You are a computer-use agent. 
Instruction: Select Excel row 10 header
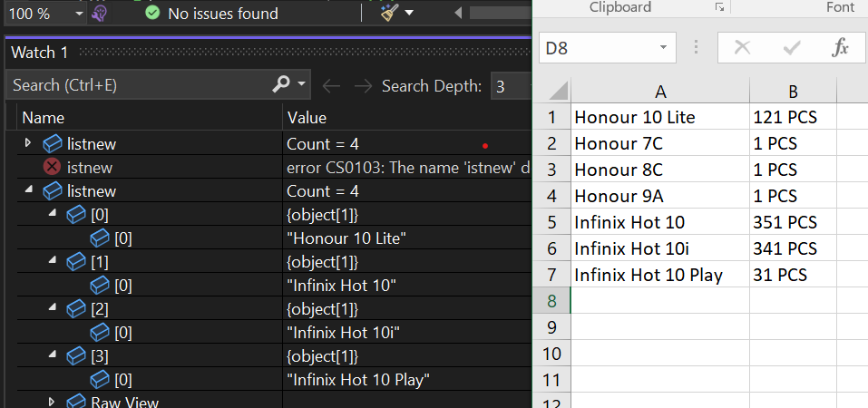pos(551,354)
